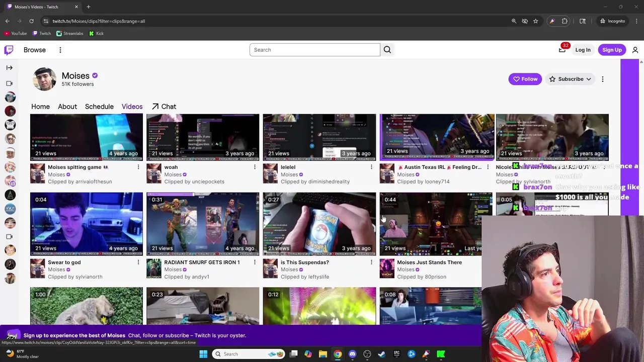Play the 'RADIANT SMURF GETS IRON 1' clip thumbnail
Image resolution: width=644 pixels, height=362 pixels.
click(203, 224)
